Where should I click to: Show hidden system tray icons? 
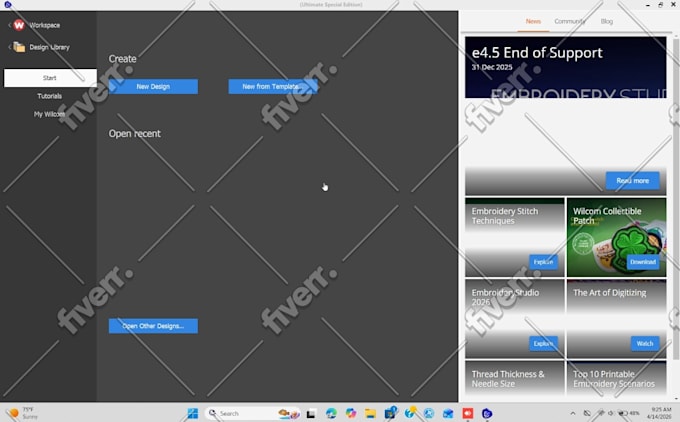pos(573,413)
